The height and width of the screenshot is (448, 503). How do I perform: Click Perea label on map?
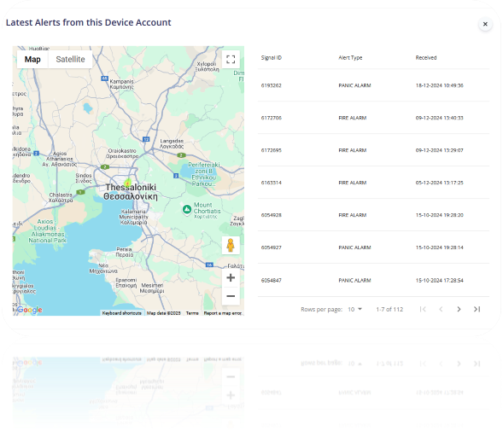(x=125, y=252)
